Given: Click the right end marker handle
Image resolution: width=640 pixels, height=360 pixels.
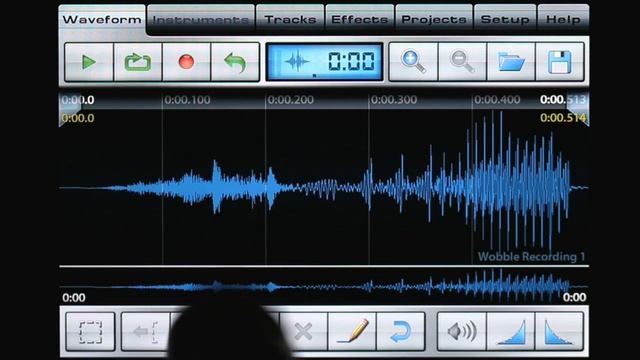Looking at the screenshot, I should [579, 110].
